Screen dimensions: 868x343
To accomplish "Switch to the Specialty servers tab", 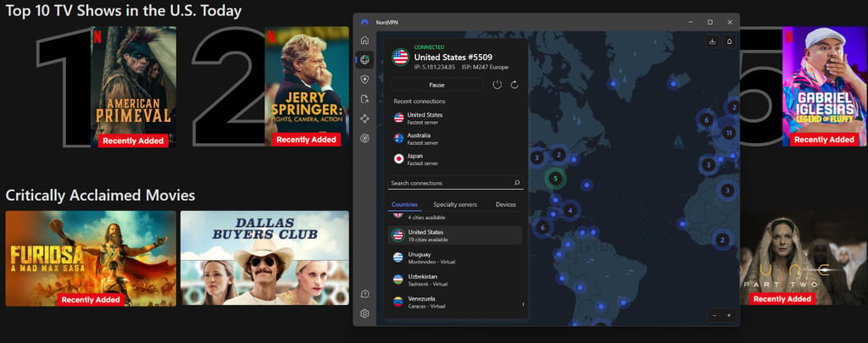I will point(455,205).
